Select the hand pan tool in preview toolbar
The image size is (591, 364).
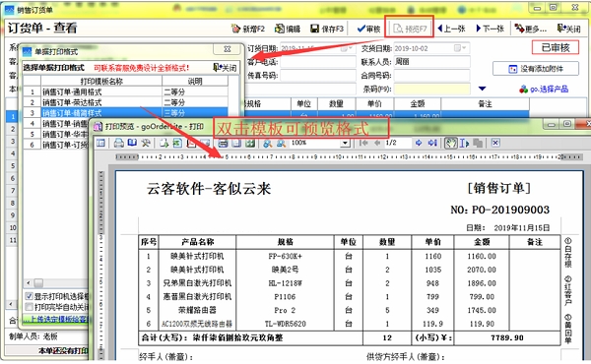tap(450, 143)
